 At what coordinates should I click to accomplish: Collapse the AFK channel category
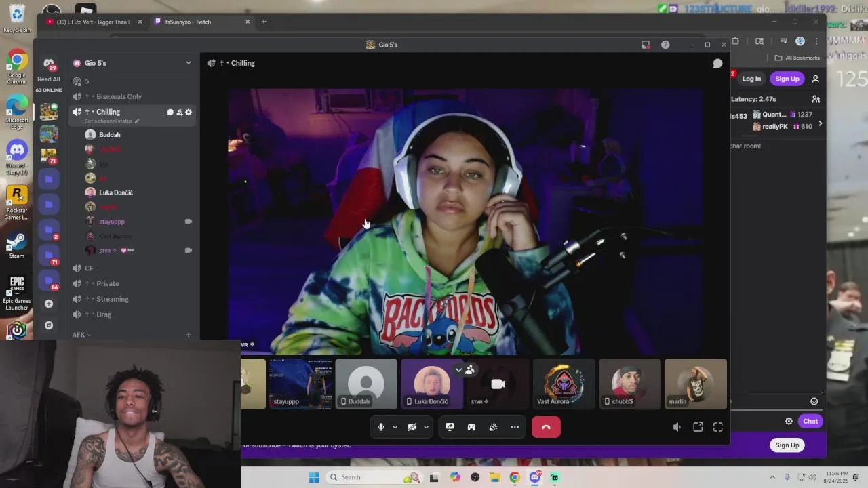click(81, 335)
